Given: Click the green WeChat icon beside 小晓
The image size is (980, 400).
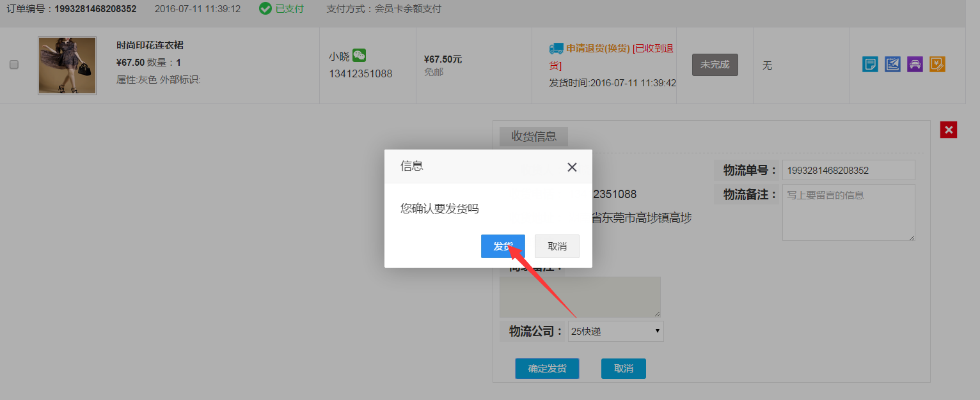Looking at the screenshot, I should tap(360, 56).
